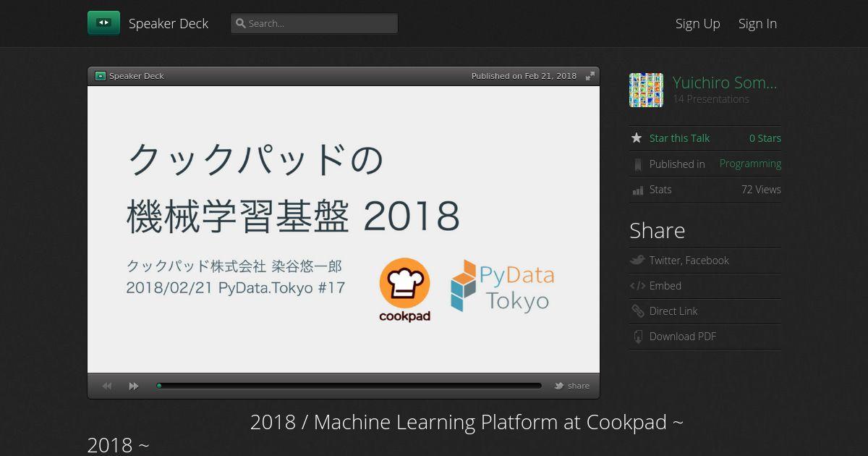Star this Talk
The image size is (868, 456).
(679, 138)
